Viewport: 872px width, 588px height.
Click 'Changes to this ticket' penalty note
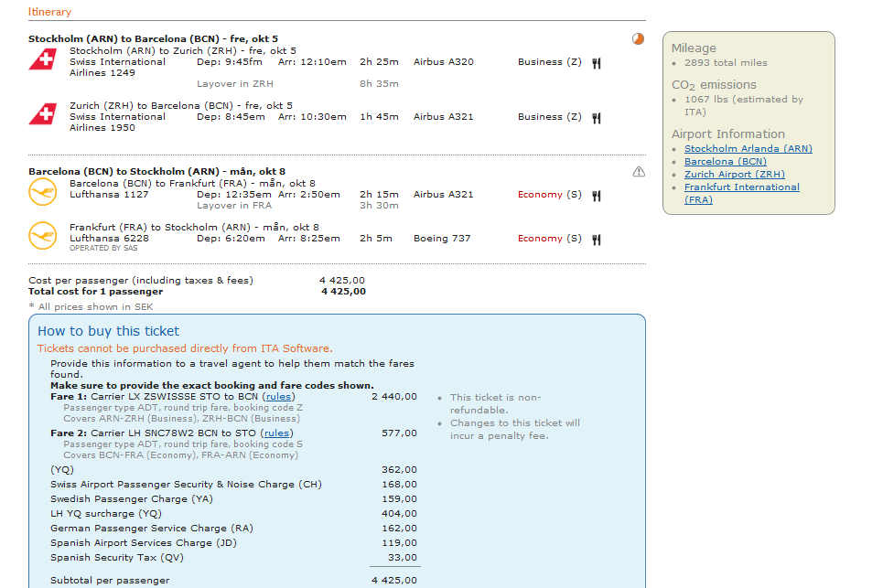tap(515, 429)
